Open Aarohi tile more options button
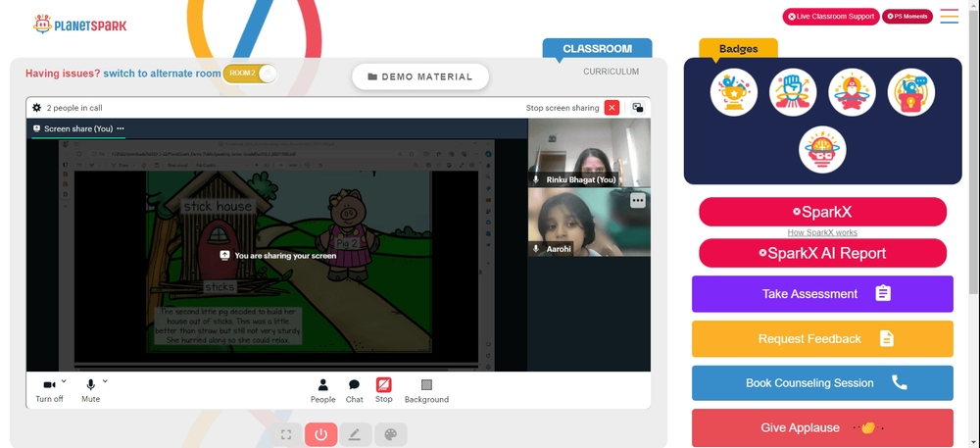Image resolution: width=980 pixels, height=448 pixels. click(638, 201)
